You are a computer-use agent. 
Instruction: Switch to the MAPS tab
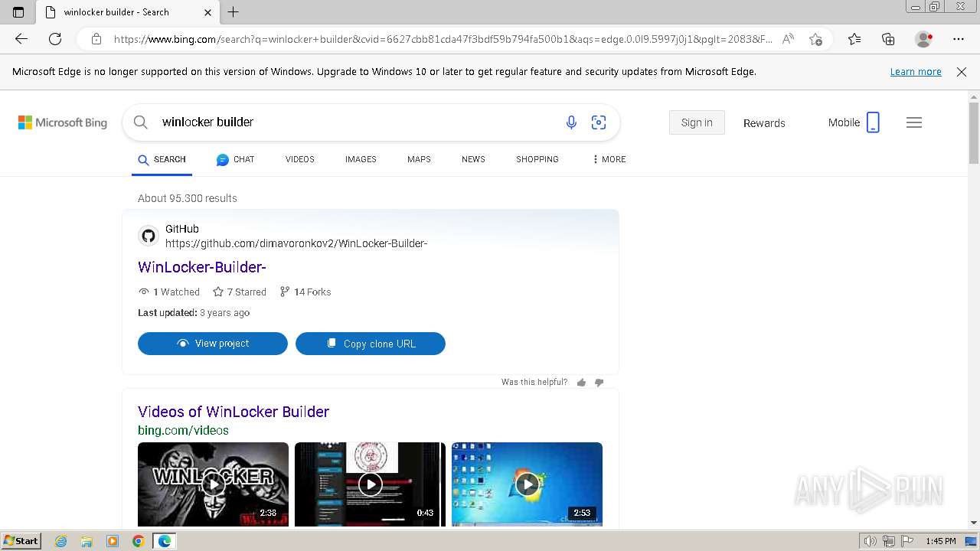[x=419, y=159]
